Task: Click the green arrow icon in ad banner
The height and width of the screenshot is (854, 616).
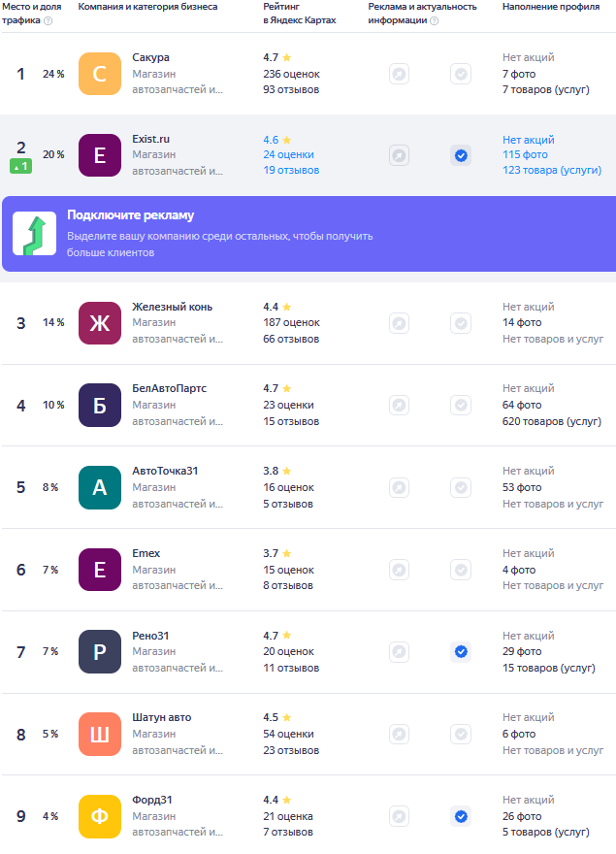Action: pos(34,234)
